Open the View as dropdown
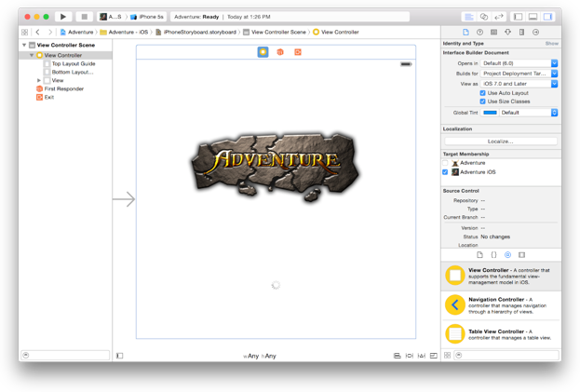 (x=519, y=84)
